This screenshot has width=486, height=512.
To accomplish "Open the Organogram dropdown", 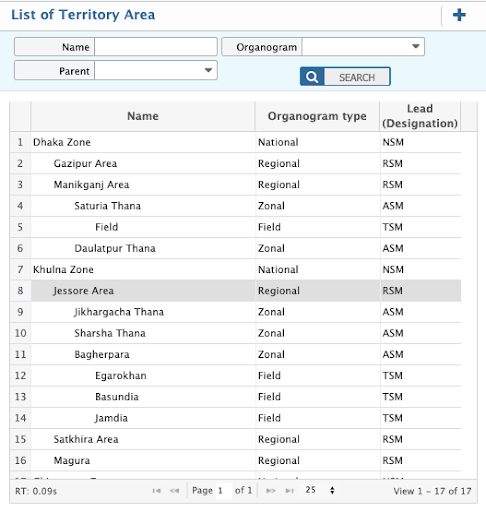I will (363, 47).
